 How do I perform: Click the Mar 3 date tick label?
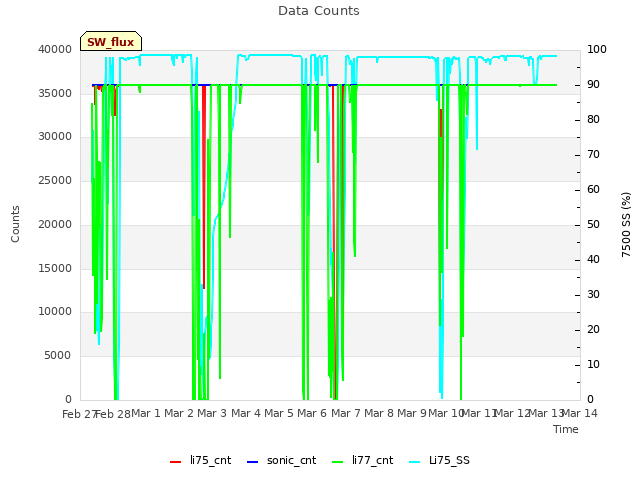pos(212,413)
